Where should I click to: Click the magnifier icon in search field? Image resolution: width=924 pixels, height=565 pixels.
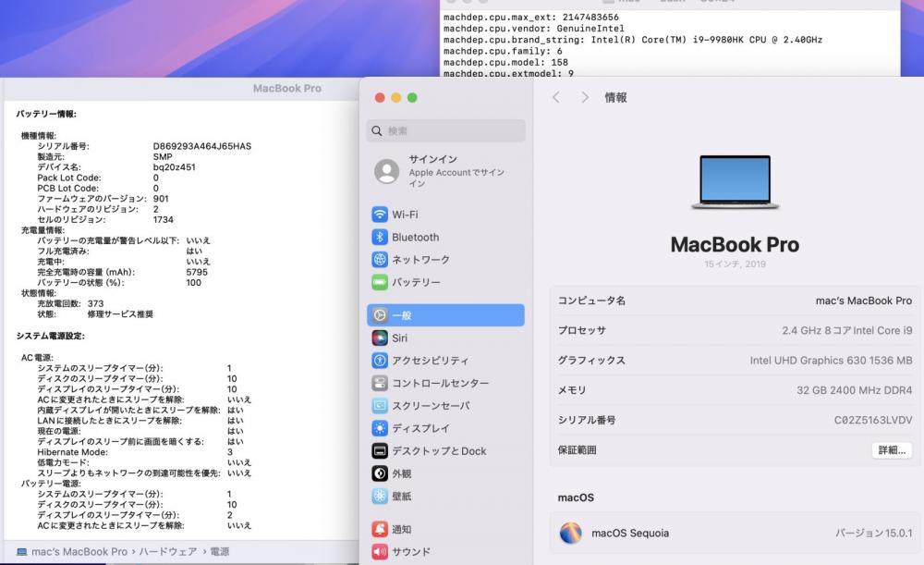[377, 131]
